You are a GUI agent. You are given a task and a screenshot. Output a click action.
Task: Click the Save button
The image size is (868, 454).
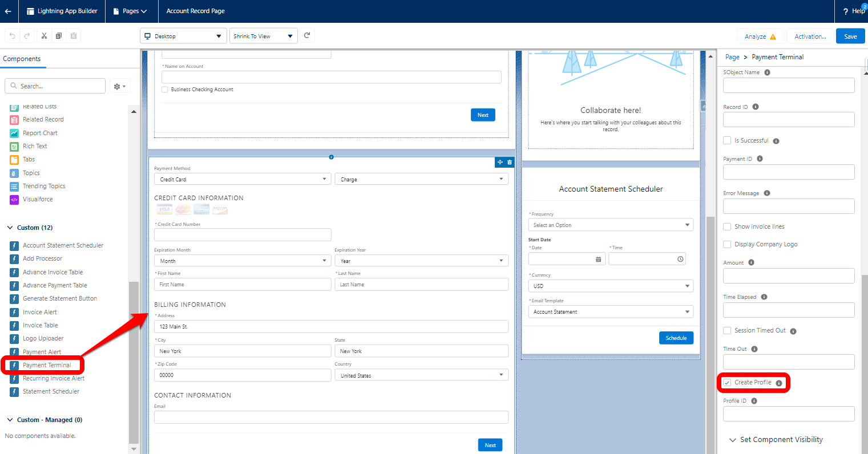(x=850, y=36)
